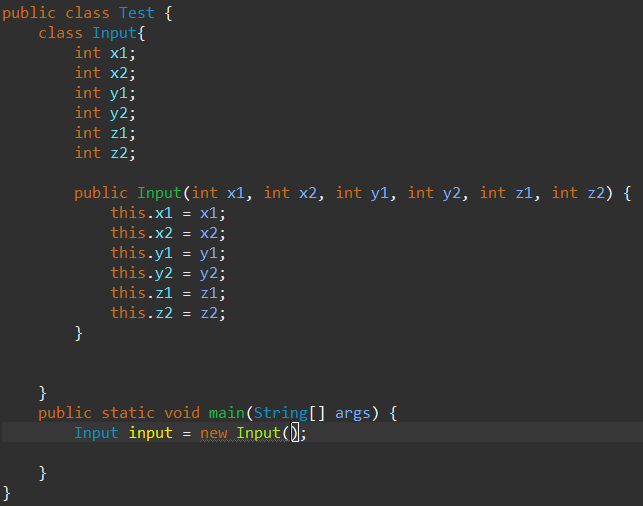Click the 'public' keyword before class Test
Screen dimensions: 643x506
[x=29, y=14]
